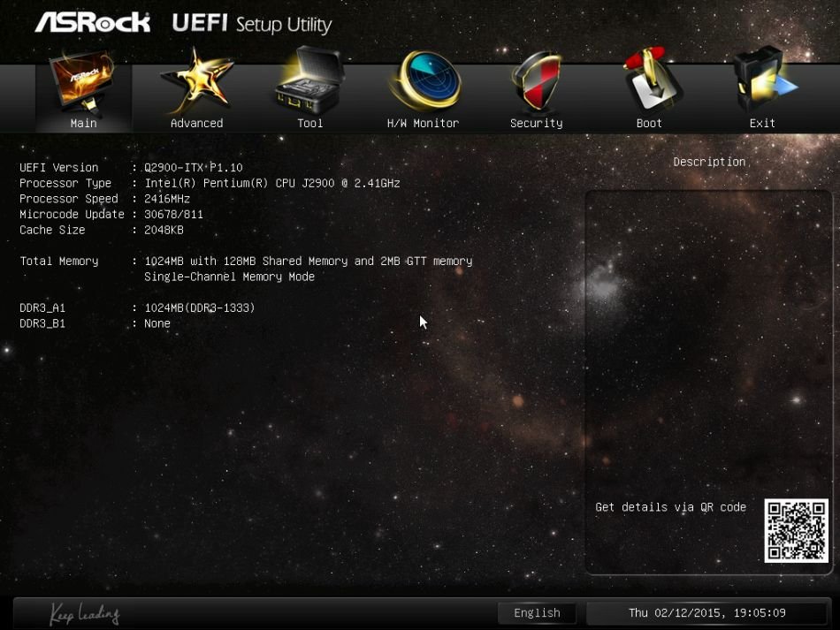Click the Keep leading slogan
Viewport: 840px width, 630px height.
point(85,613)
